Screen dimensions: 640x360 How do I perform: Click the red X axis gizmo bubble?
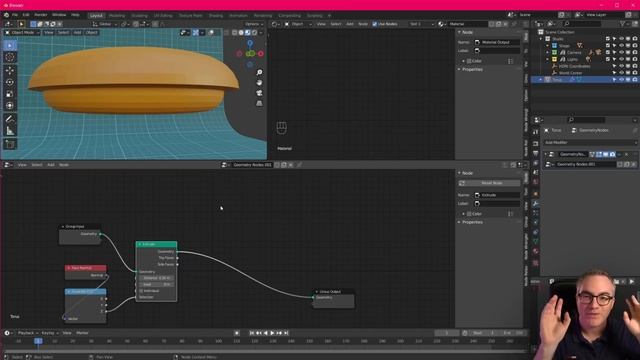260,53
